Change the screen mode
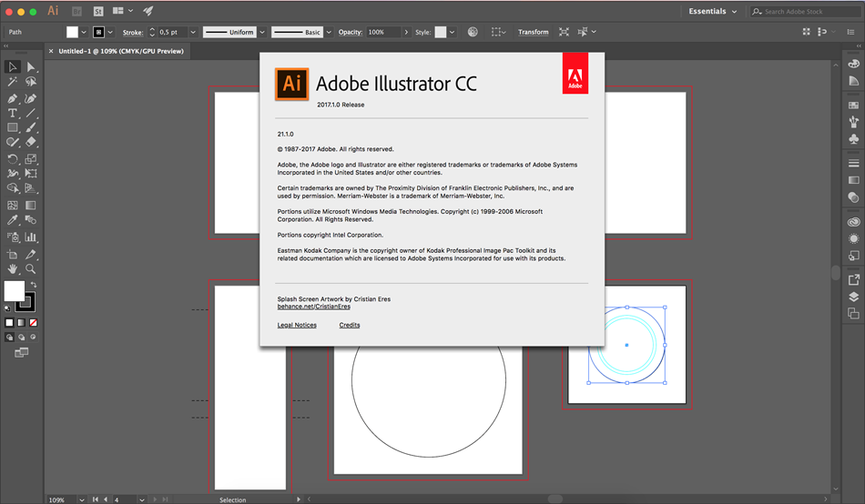Image resolution: width=865 pixels, height=504 pixels. [x=22, y=352]
